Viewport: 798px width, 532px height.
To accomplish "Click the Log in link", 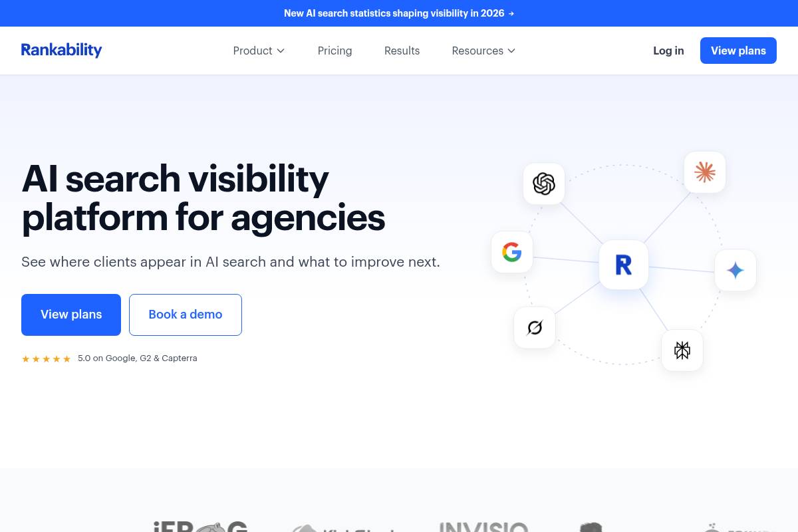I will pos(668,51).
